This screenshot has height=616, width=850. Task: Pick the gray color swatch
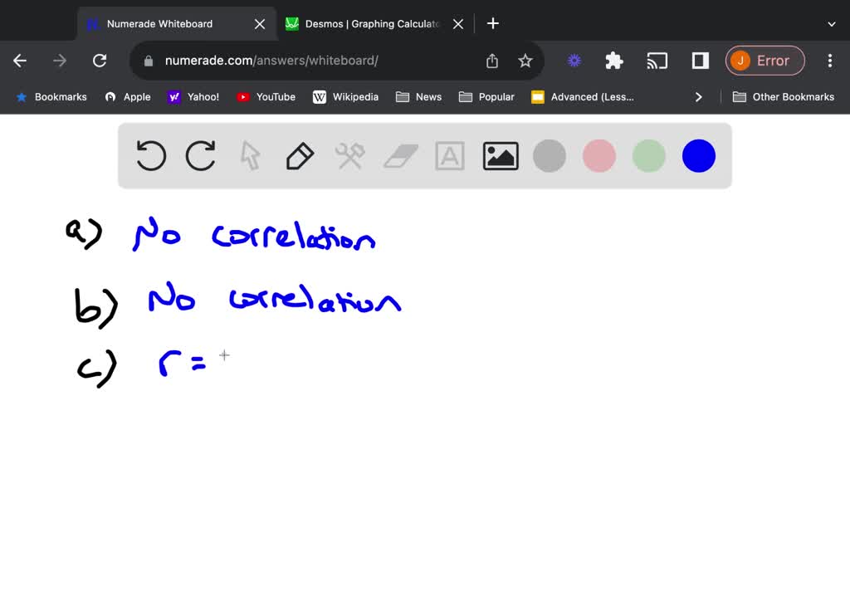[x=550, y=156]
